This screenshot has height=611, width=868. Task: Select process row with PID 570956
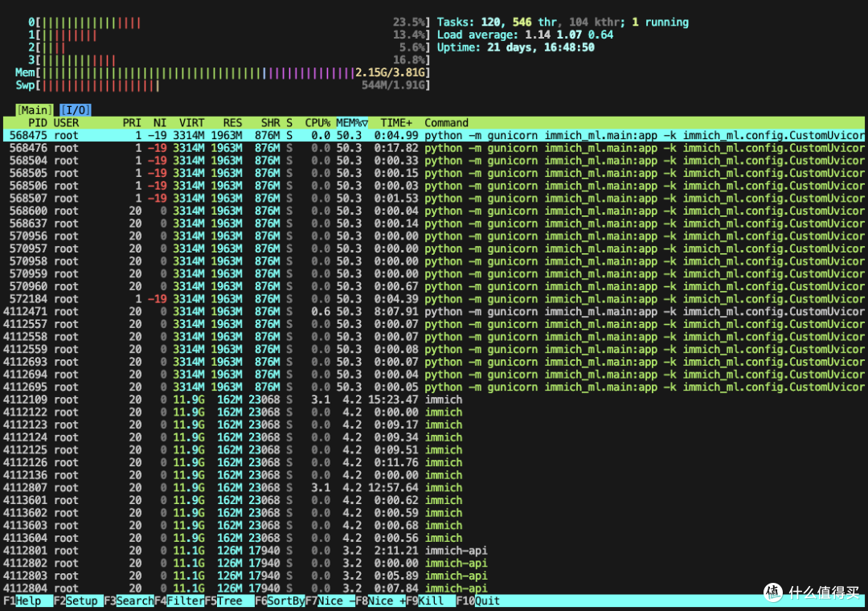tap(434, 236)
